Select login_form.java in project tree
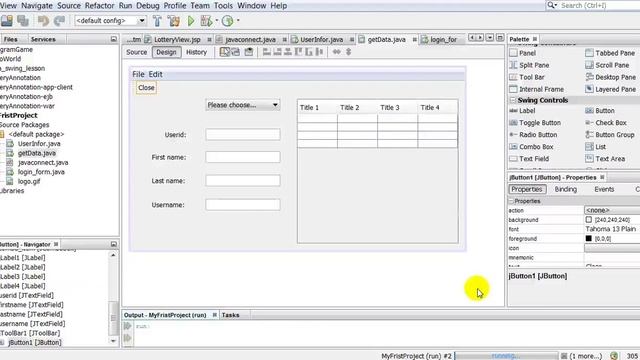 pyautogui.click(x=41, y=172)
